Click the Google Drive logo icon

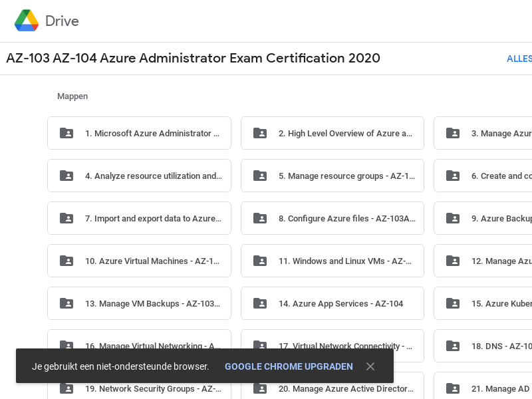[27, 21]
